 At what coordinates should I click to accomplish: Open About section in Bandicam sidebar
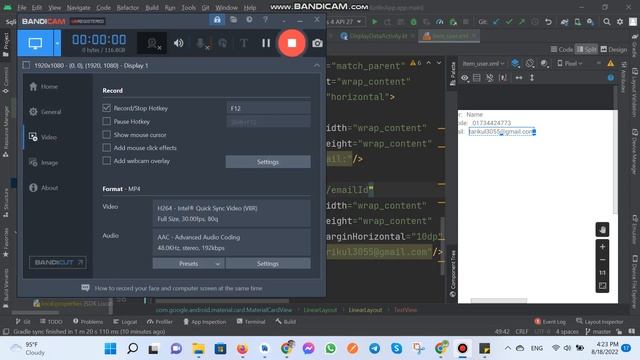tap(44, 188)
